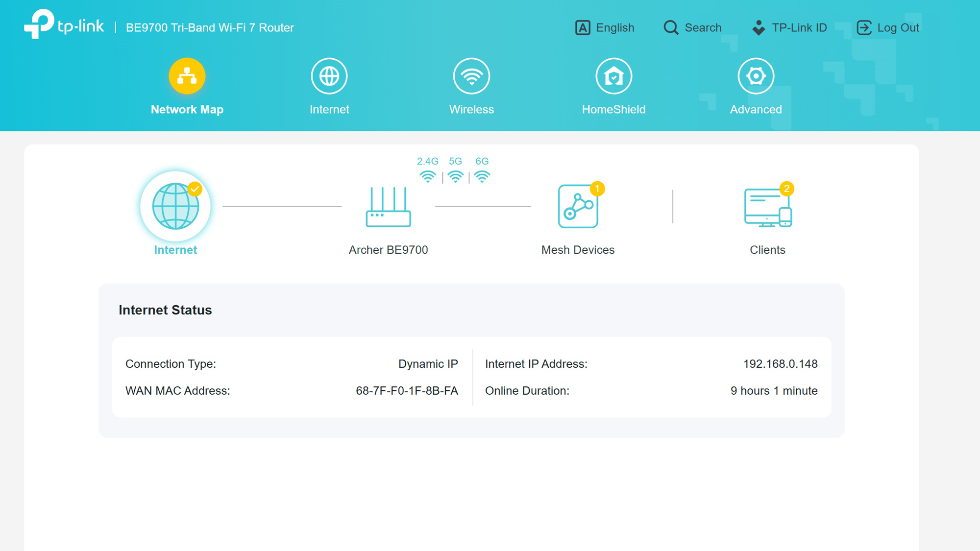Screen dimensions: 980x551
Task: Select the Mesh Devices icon
Action: click(578, 207)
